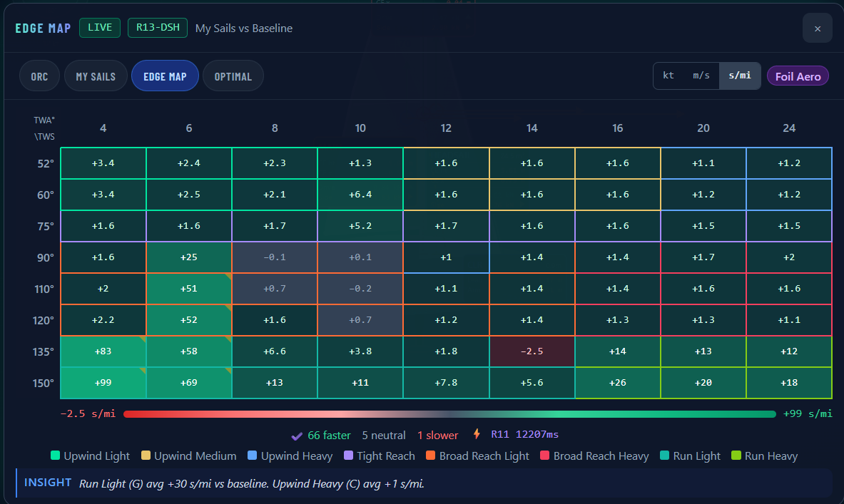Click the red-to-green color scale bar
Screen dimensions: 844x504
click(x=449, y=413)
